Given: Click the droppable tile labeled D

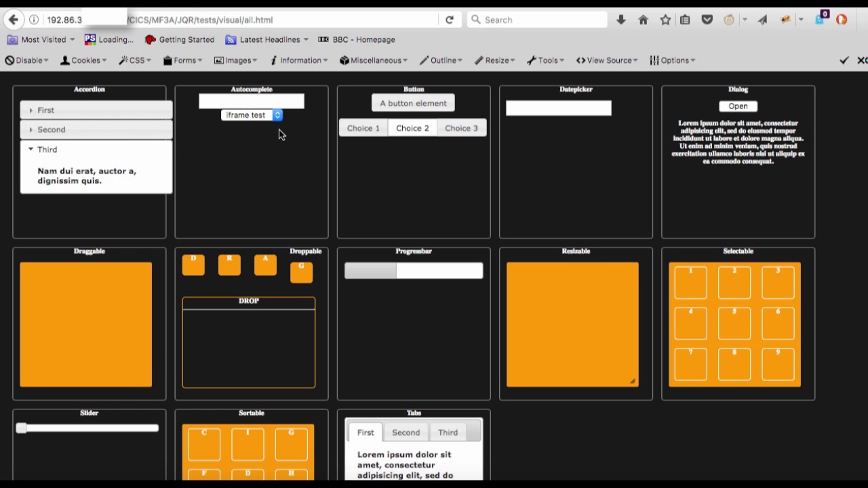Looking at the screenshot, I should coord(193,265).
